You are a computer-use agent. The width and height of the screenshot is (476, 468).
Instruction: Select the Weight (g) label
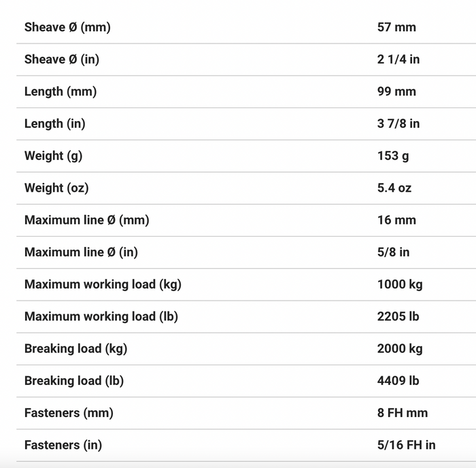tap(53, 156)
